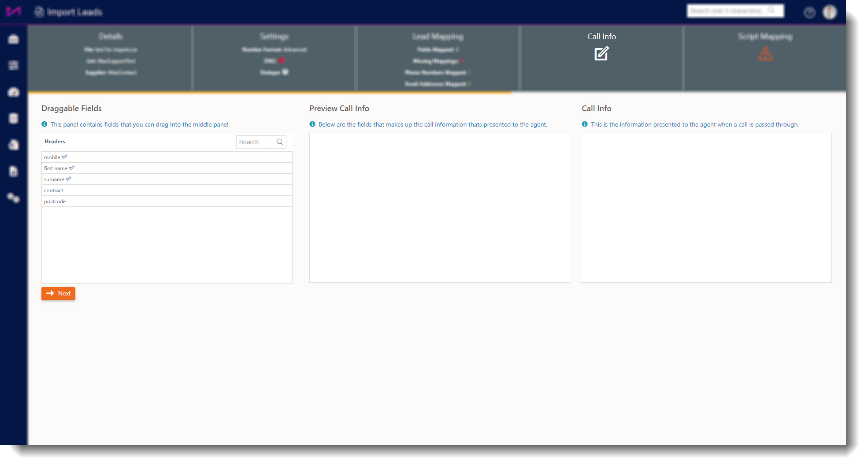Viewport: 868px width, 467px height.
Task: Open the first sidebar icon
Action: pos(14,39)
